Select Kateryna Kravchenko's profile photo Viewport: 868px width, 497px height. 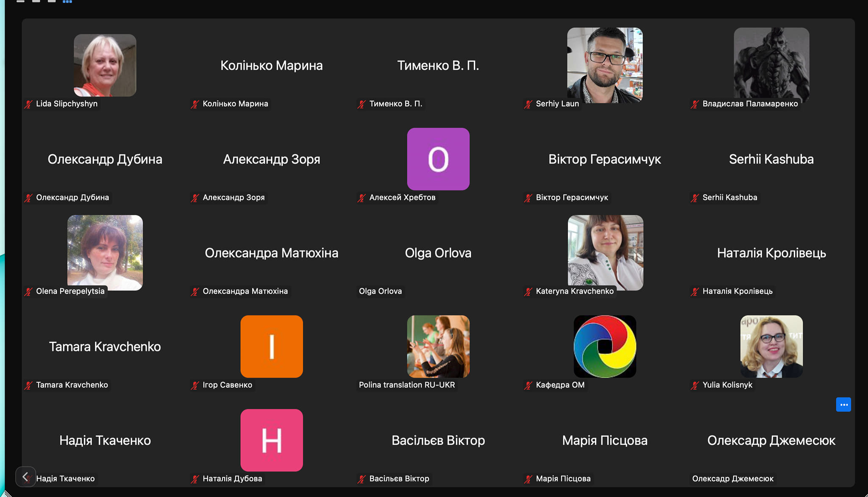point(605,253)
